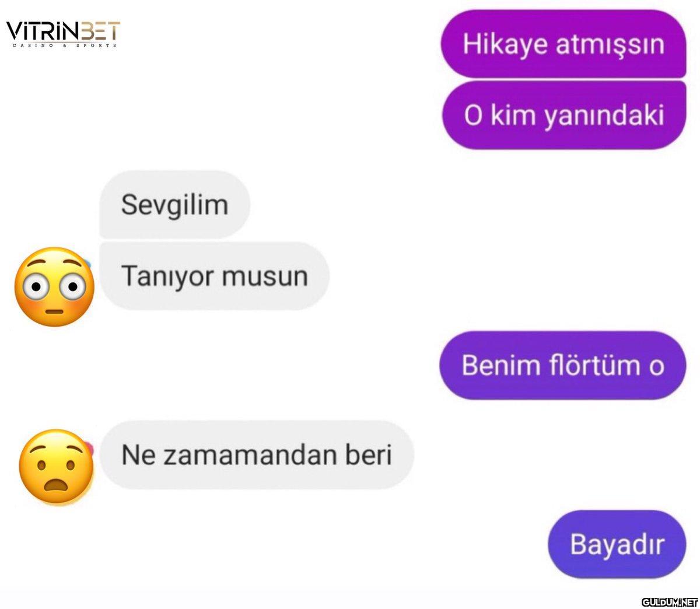700x609 pixels.
Task: Select the "Sevgilim" message bubble
Action: pyautogui.click(x=174, y=205)
